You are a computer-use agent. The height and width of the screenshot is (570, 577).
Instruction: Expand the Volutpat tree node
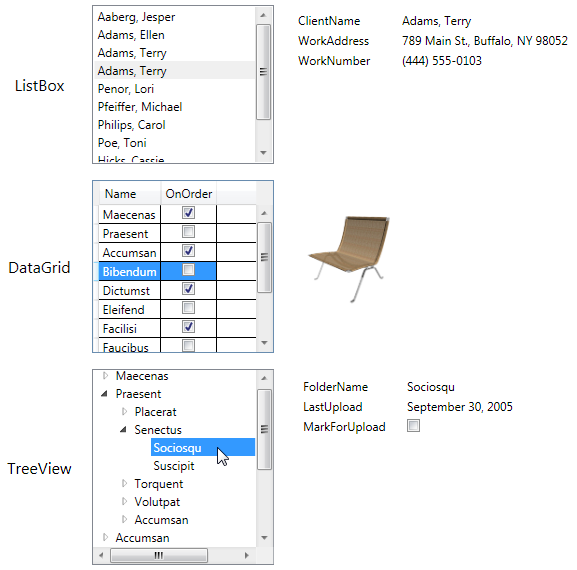[x=124, y=502]
